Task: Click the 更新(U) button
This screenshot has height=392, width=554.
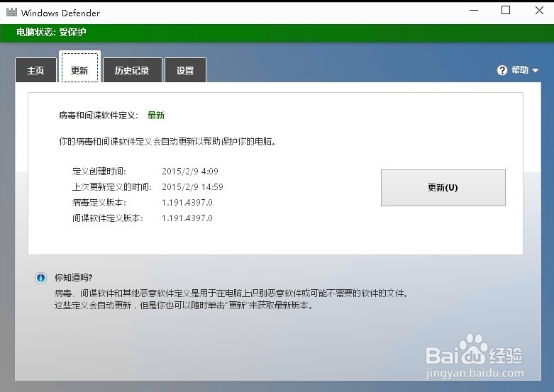Action: click(443, 188)
